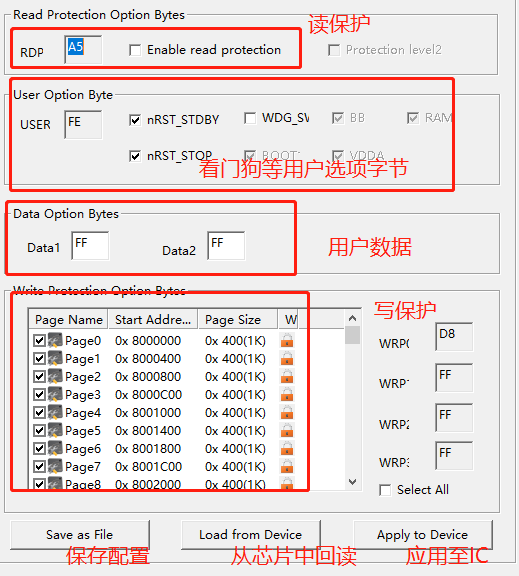Toggle the nRST_STDBY checkbox
This screenshot has height=576, width=519.
coord(135,120)
